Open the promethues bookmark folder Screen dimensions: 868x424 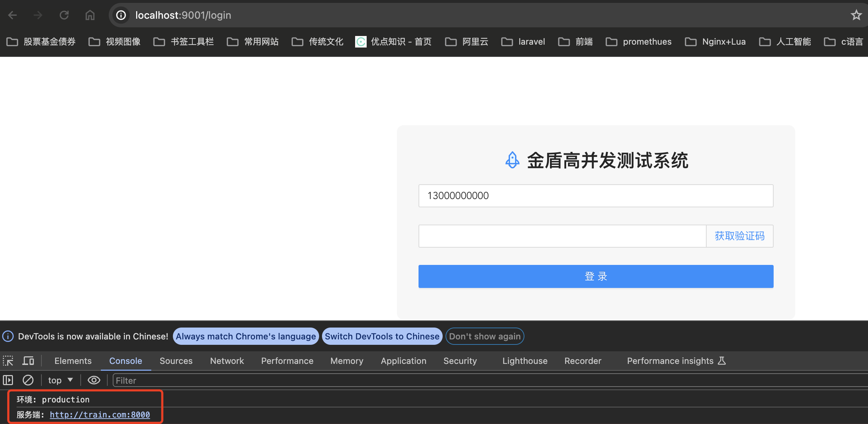639,42
